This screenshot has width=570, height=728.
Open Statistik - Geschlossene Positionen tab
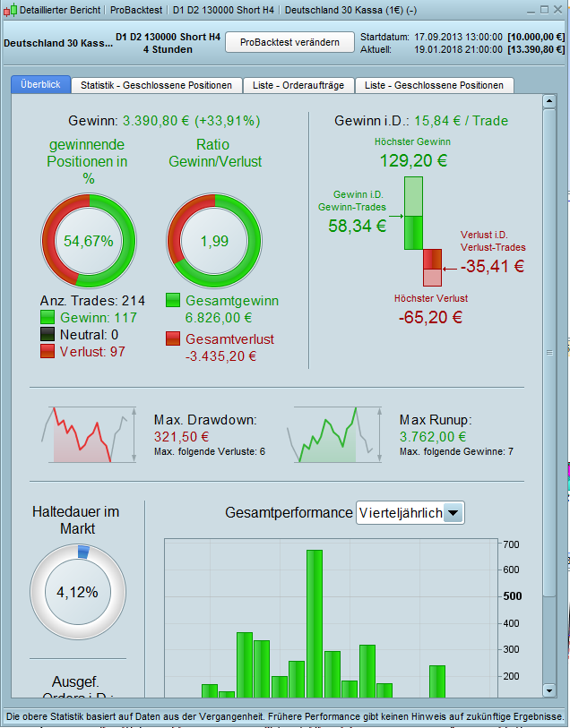click(x=156, y=85)
